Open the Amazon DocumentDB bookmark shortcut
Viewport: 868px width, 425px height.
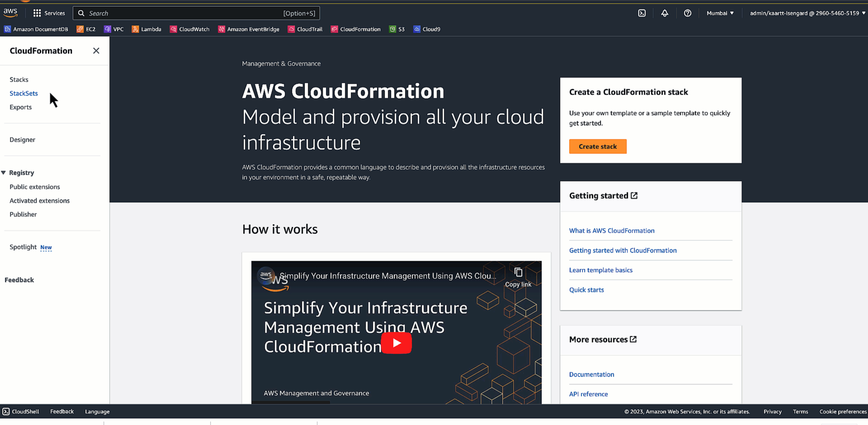[x=36, y=29]
